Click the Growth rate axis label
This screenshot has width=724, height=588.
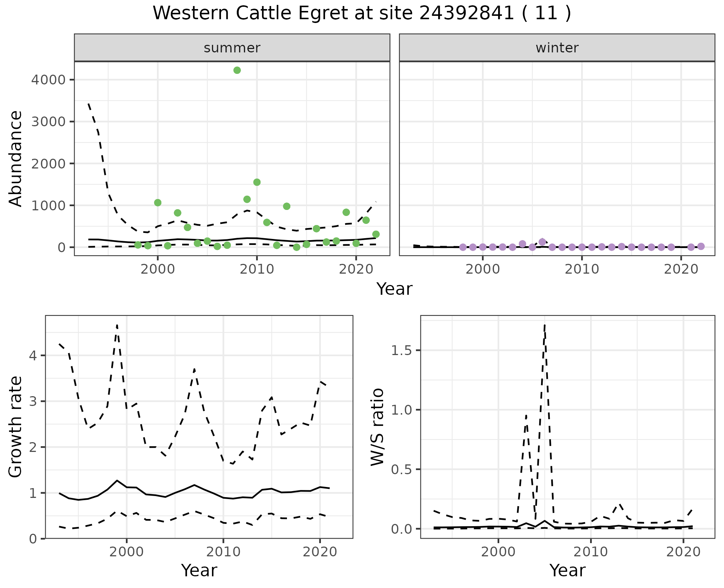point(15,427)
